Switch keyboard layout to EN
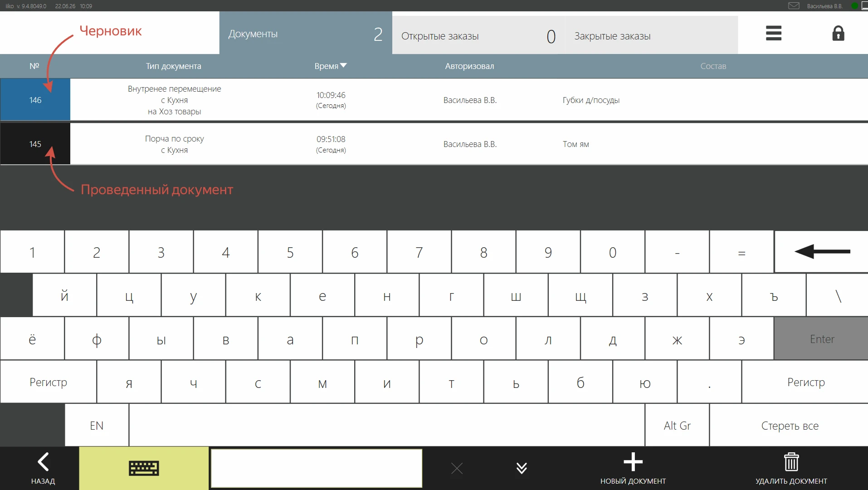This screenshot has height=490, width=868. pos(97,426)
